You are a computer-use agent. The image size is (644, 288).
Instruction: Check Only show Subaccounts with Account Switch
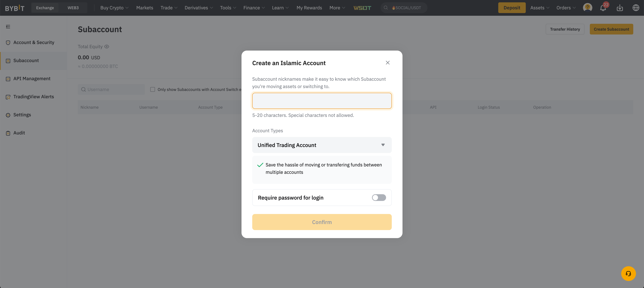(152, 89)
